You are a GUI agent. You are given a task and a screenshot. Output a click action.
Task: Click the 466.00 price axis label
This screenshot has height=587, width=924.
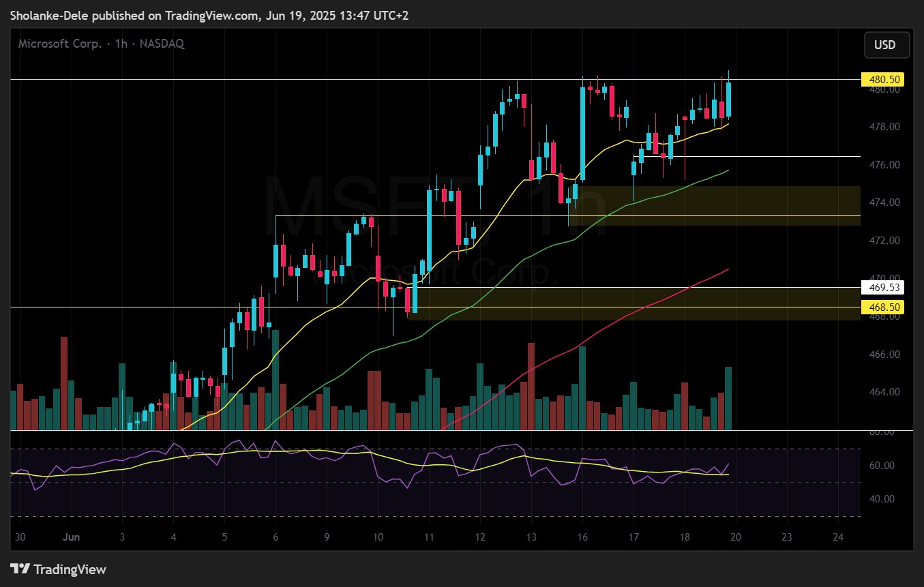click(886, 355)
